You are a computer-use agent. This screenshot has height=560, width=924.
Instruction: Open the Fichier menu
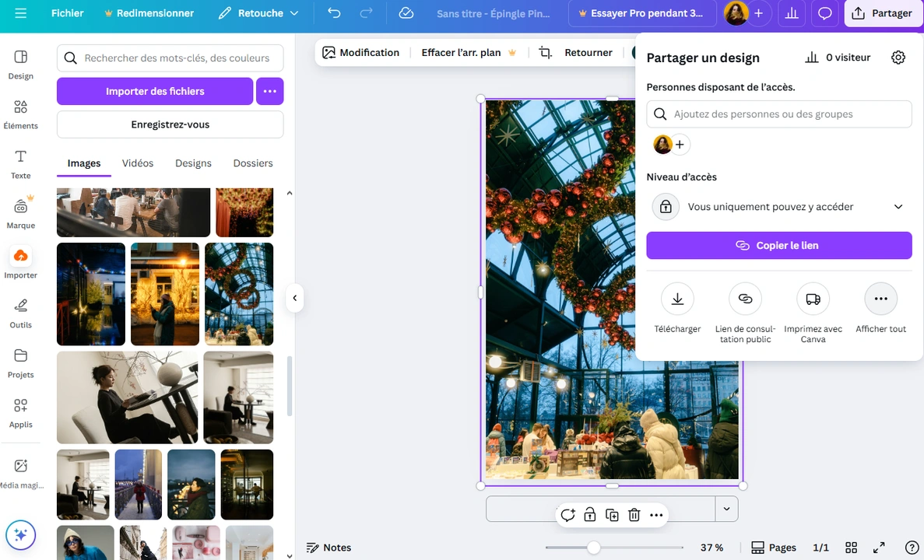67,13
